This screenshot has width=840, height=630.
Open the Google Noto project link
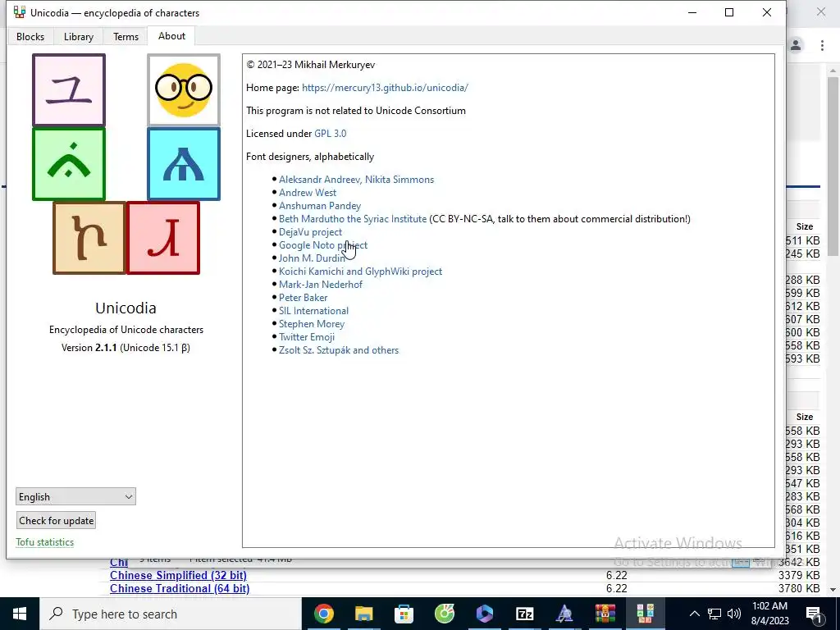point(323,244)
